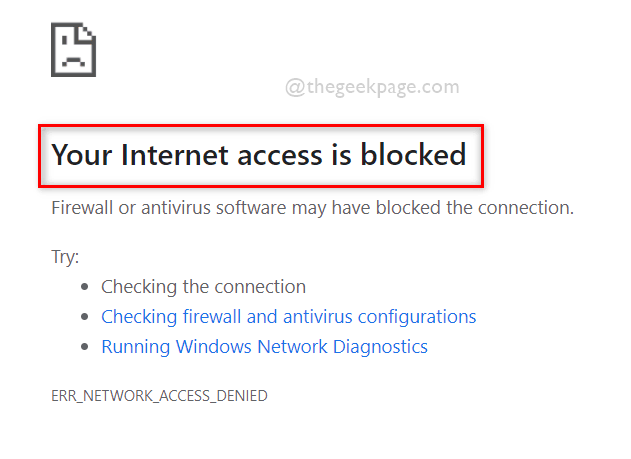Viewport: 631px width, 459px height.
Task: Click the firewall or antivirus description sentence
Action: click(x=312, y=208)
